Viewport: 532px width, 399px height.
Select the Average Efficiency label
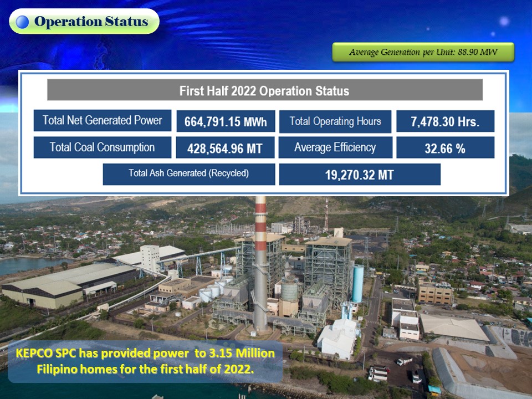click(x=335, y=147)
